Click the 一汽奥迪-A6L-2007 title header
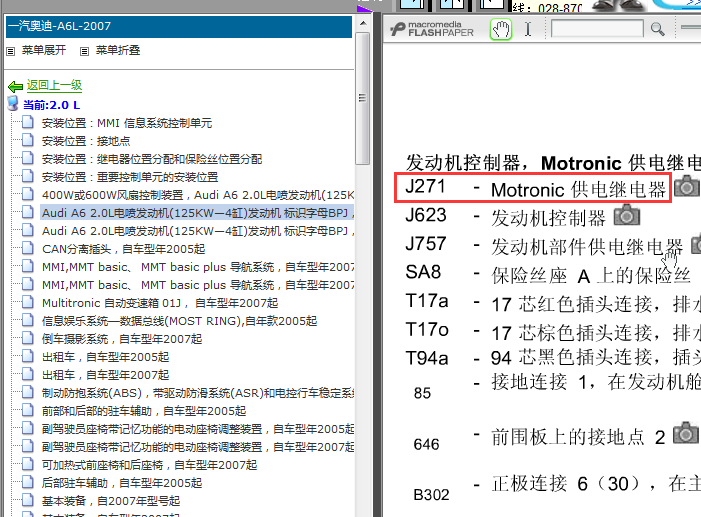This screenshot has width=701, height=517. pos(179,26)
